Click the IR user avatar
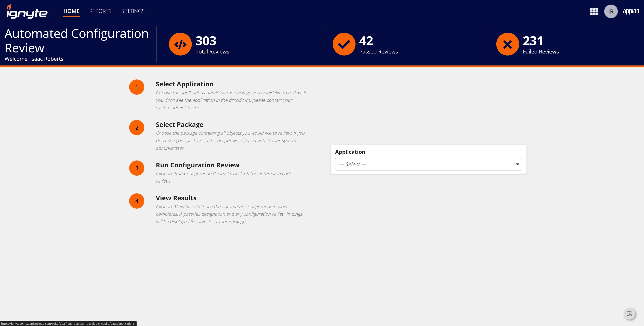Viewport: 644px width, 326px height. [611, 11]
